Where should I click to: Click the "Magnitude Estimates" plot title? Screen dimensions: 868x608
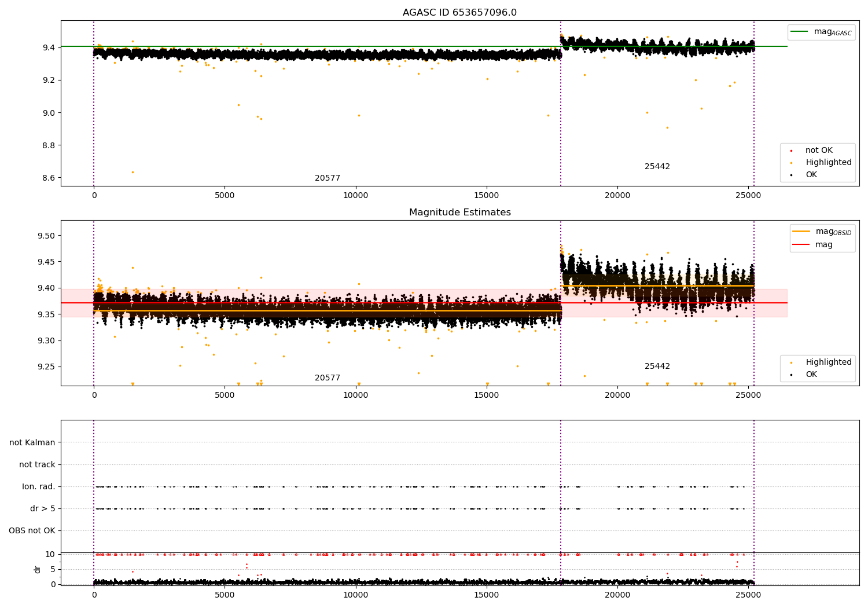tap(459, 213)
